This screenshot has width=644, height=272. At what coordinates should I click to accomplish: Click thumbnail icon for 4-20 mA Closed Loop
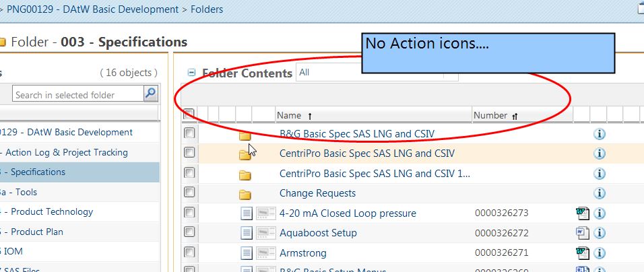(265, 213)
